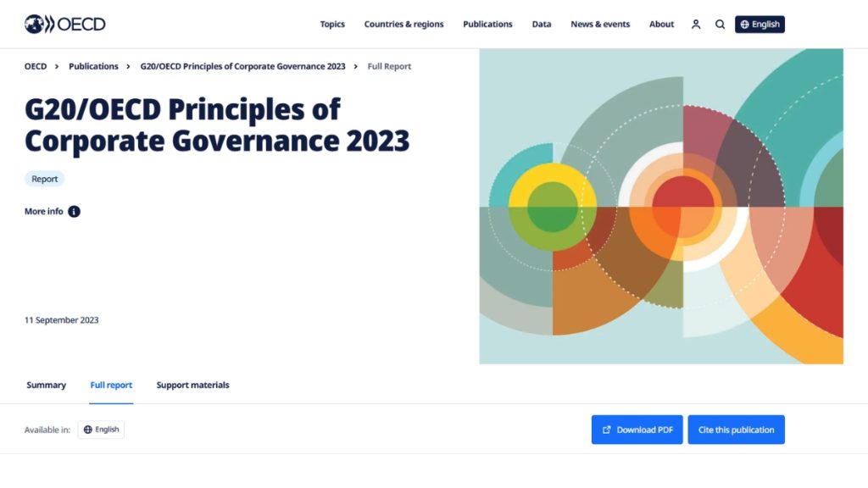Viewport: 868px width, 488px height.
Task: Select English under Available in
Action: coord(101,430)
